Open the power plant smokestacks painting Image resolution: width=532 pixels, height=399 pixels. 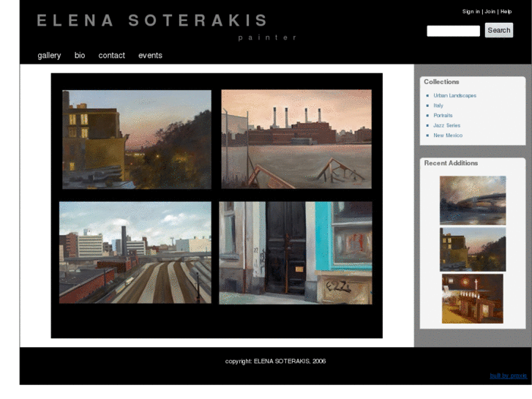(x=296, y=139)
